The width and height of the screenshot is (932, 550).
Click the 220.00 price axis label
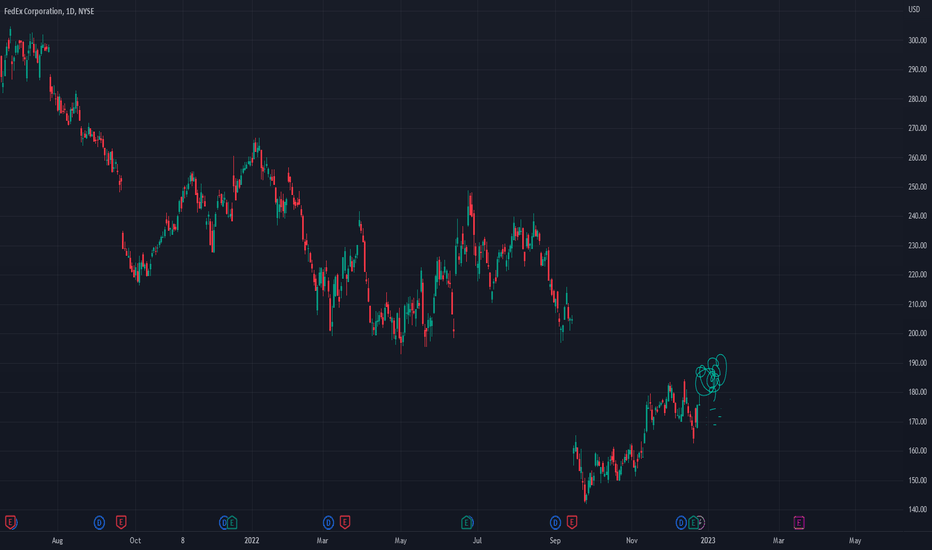tap(917, 275)
